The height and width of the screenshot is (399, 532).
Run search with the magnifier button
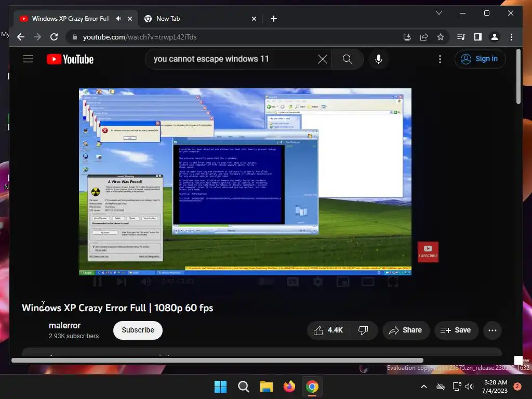(348, 59)
